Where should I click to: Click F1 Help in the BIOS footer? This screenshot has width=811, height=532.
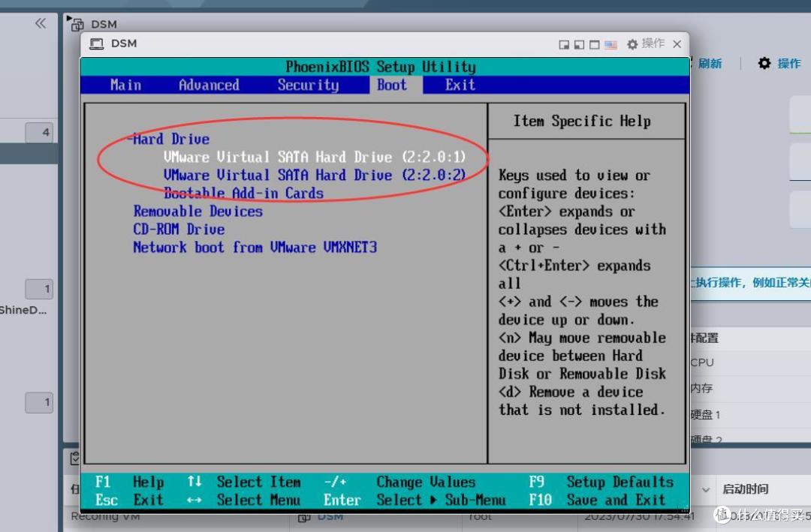[x=129, y=482]
